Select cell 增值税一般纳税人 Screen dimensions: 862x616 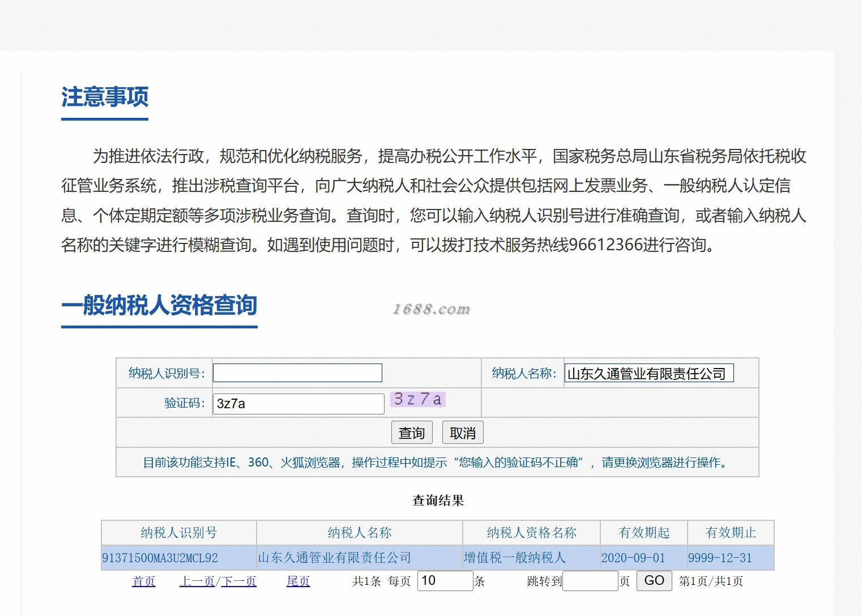pyautogui.click(x=531, y=558)
